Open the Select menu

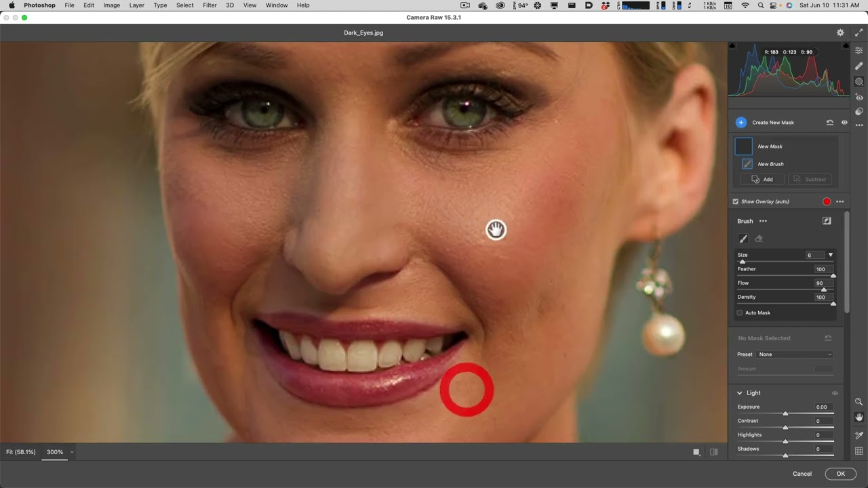pos(184,5)
